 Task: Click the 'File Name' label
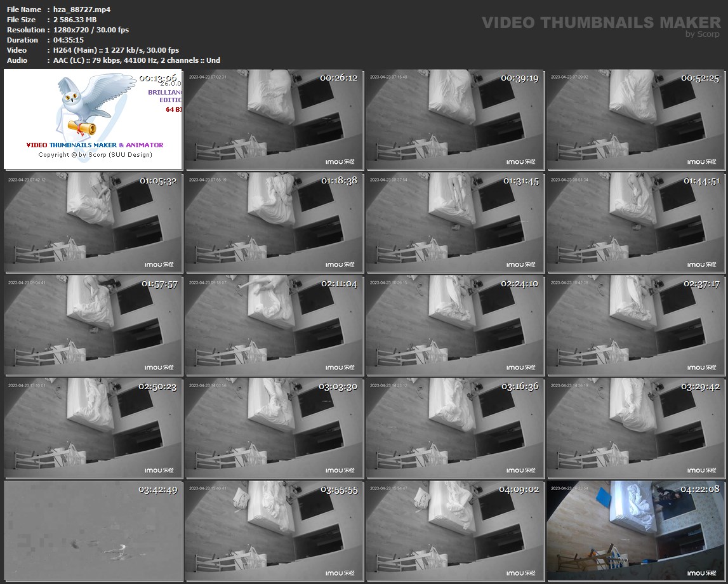click(x=24, y=10)
